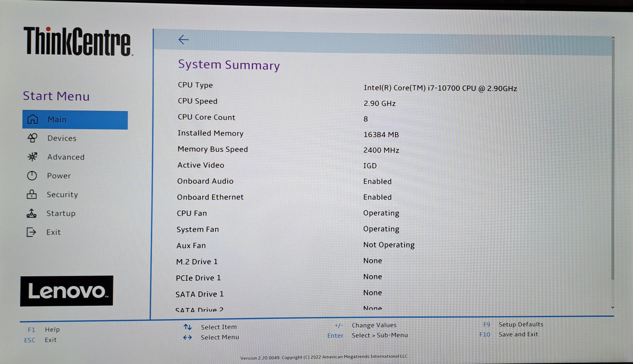633x364 pixels.
Task: Select the Onboard Ethernet label
Action: tap(210, 197)
